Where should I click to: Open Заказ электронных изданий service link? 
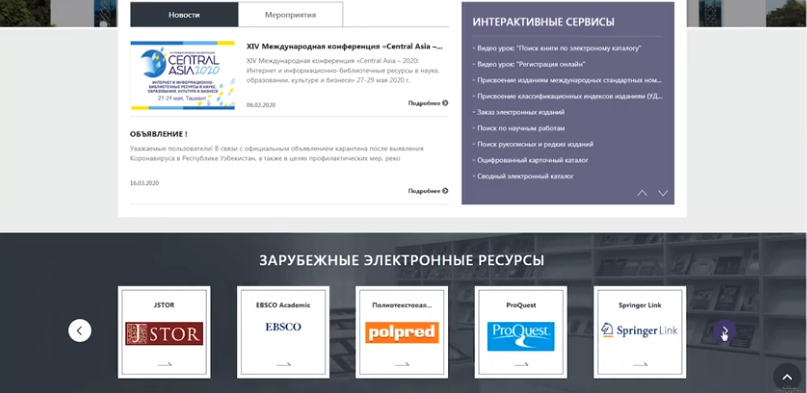[x=520, y=112]
